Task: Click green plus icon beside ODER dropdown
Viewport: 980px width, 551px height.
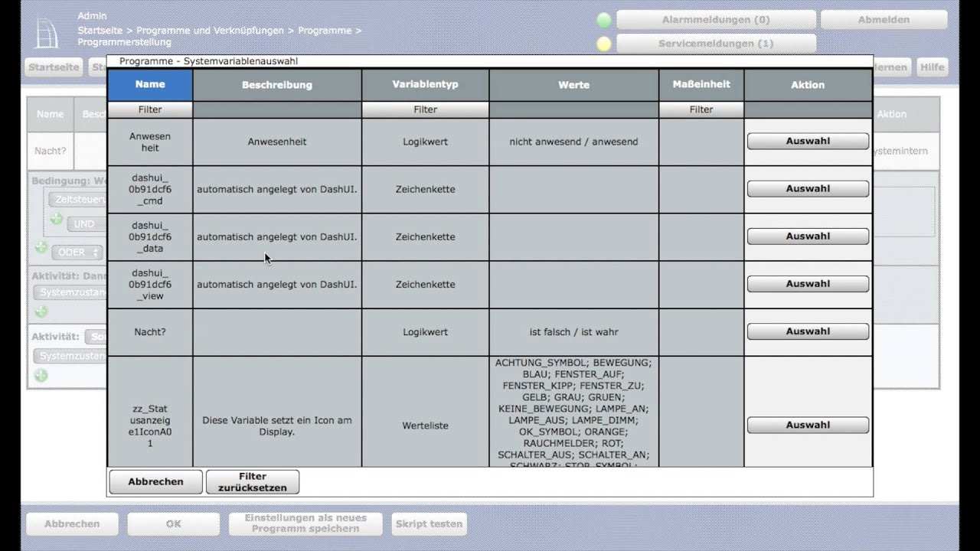Action: [41, 248]
